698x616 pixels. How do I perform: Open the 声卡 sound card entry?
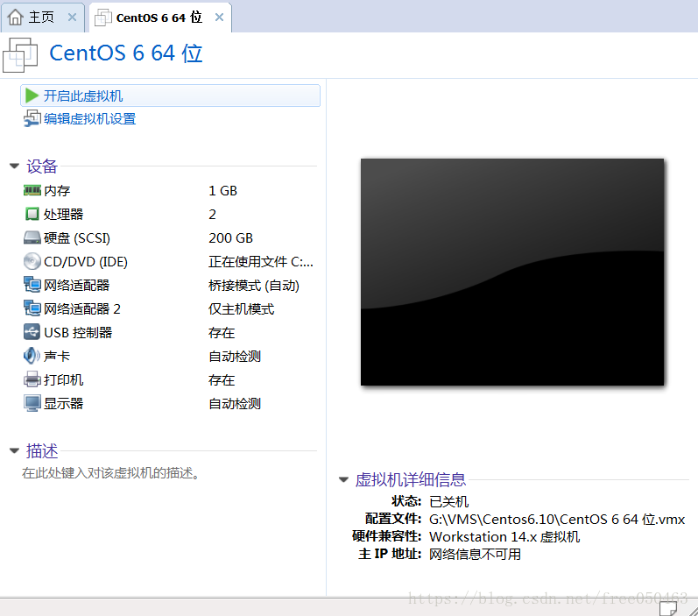[57, 356]
